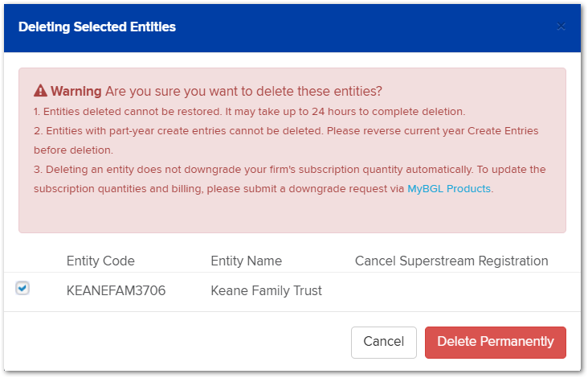Confirm with Delete Permanently button
The width and height of the screenshot is (588, 378).
[x=496, y=342]
